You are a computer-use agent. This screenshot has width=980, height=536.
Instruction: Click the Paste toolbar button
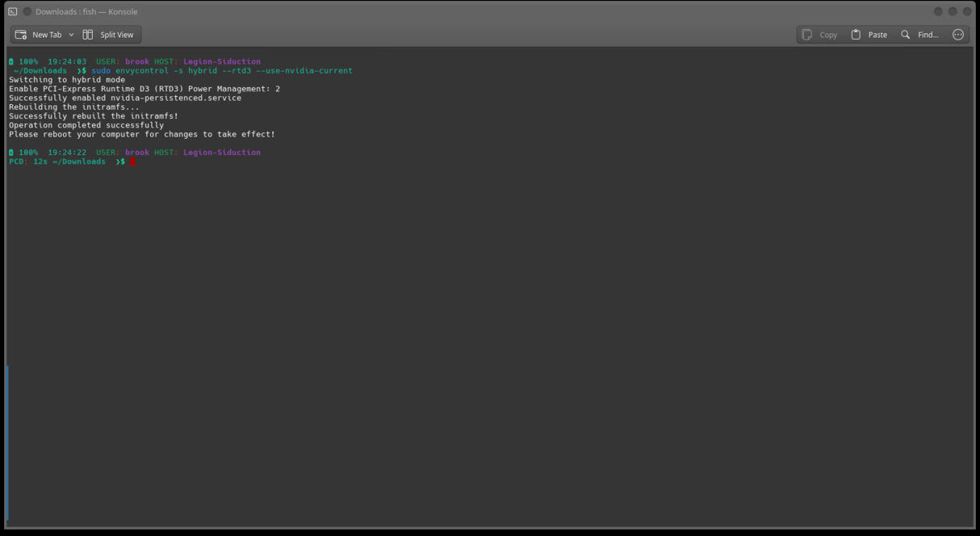coord(869,35)
